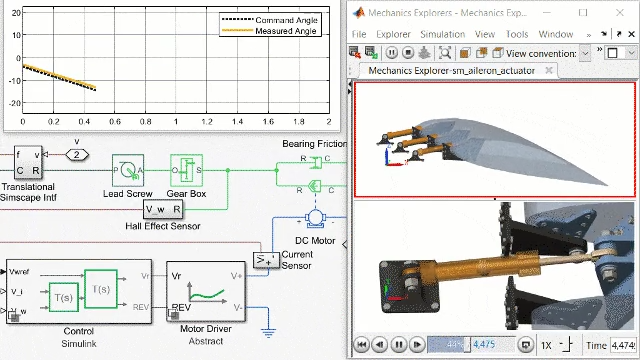Click the zoom to fit view icon
The height and width of the screenshot is (360, 640).
[444, 53]
